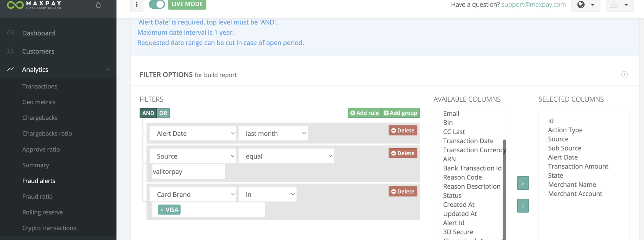Viewport: 644px width, 240px height.
Task: Collapse Filter Options with the circled up-arrow icon
Action: click(624, 74)
